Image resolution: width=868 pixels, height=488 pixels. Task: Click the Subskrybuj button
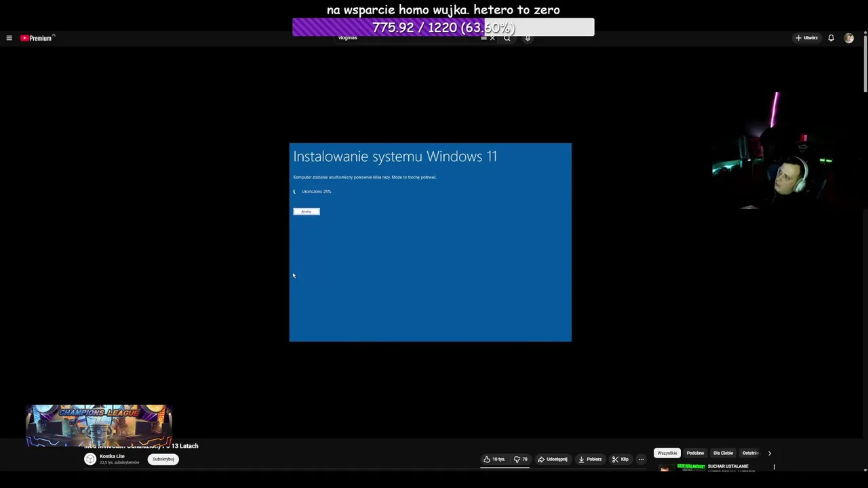163,459
